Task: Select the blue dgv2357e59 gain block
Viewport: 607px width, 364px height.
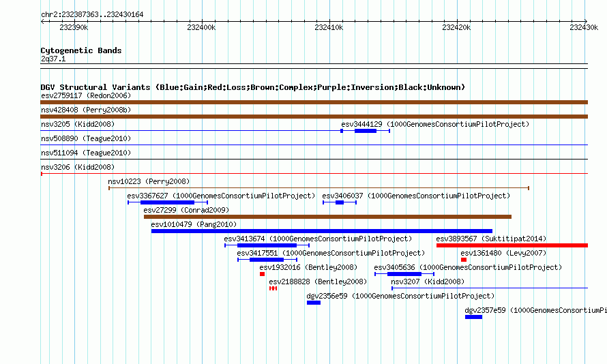Action: (x=474, y=317)
